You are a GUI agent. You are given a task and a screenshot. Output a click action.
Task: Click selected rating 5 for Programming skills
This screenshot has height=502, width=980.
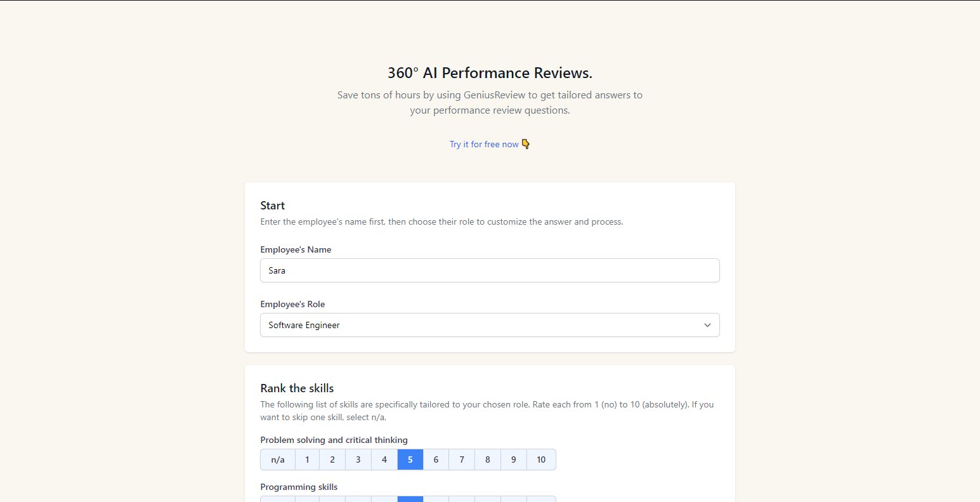(x=410, y=499)
